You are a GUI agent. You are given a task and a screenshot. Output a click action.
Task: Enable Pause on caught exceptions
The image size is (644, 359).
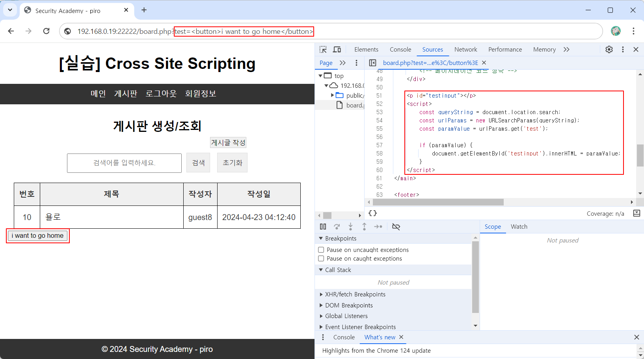coord(321,259)
